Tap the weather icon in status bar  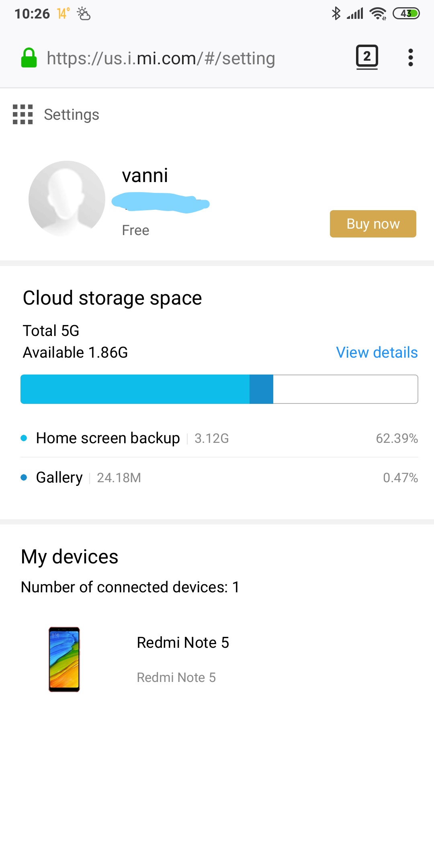[x=84, y=14]
